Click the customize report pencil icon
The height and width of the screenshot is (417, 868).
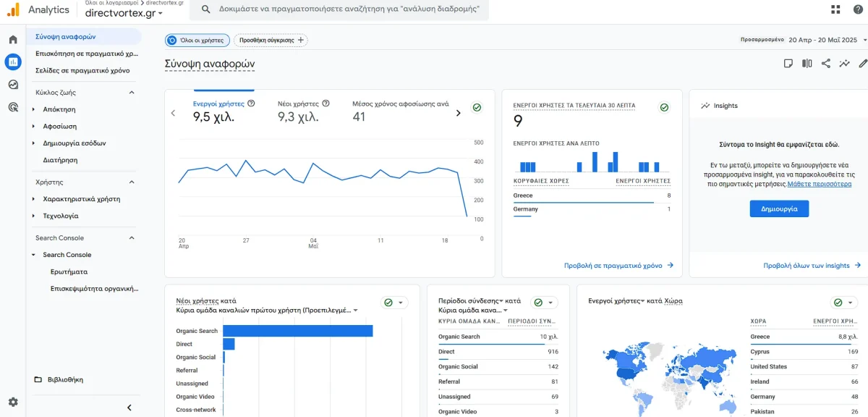(x=863, y=64)
